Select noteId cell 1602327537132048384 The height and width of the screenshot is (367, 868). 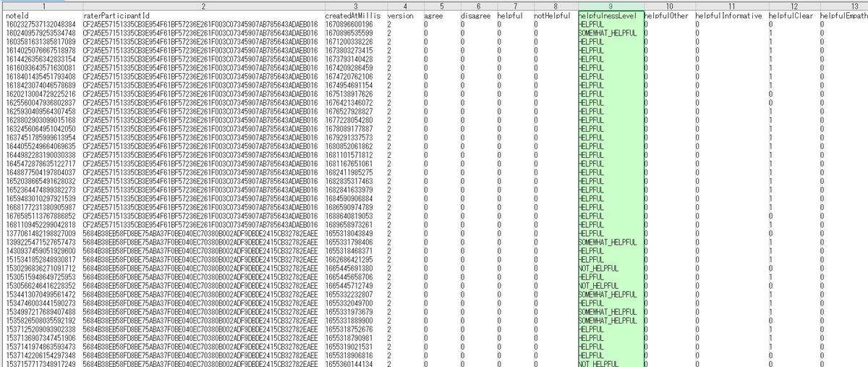(41, 24)
